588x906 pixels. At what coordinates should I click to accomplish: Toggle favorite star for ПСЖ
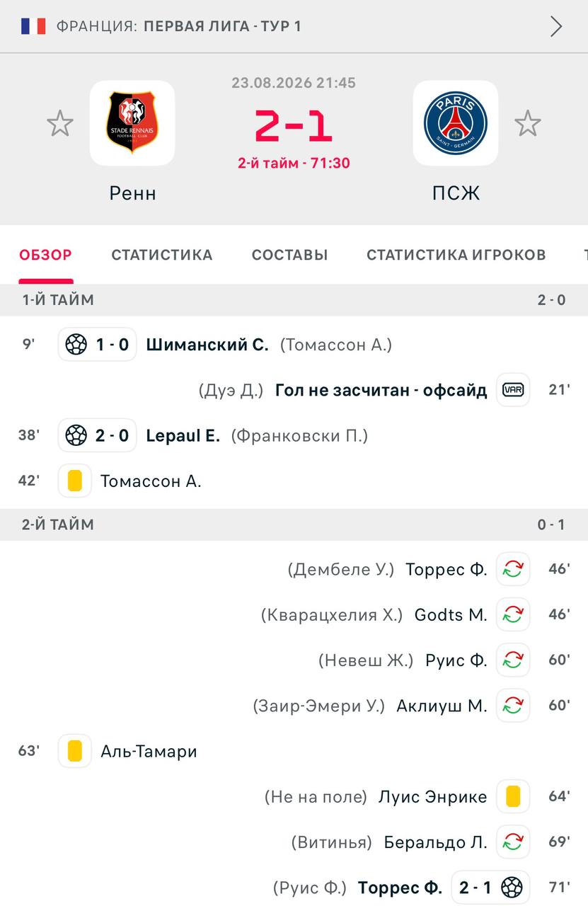click(527, 124)
